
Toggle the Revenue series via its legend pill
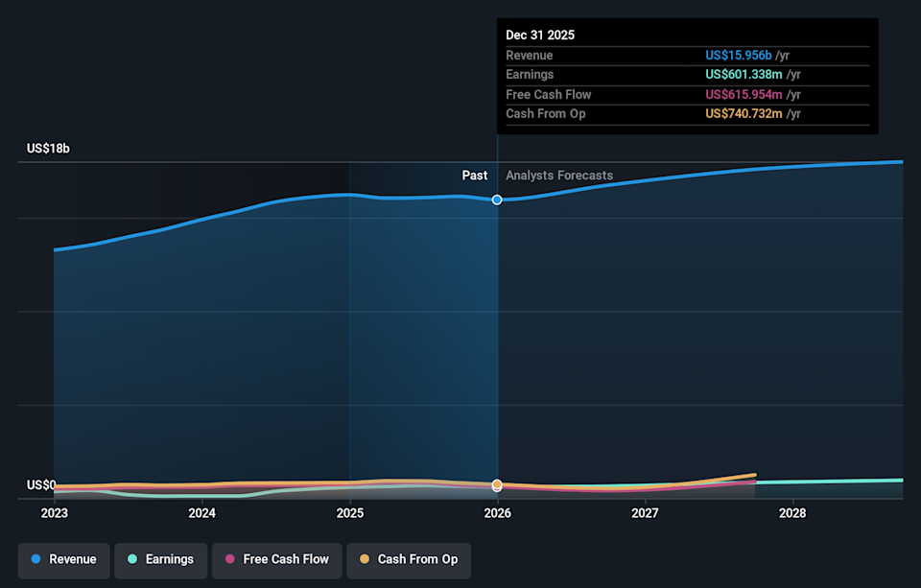pyautogui.click(x=63, y=559)
